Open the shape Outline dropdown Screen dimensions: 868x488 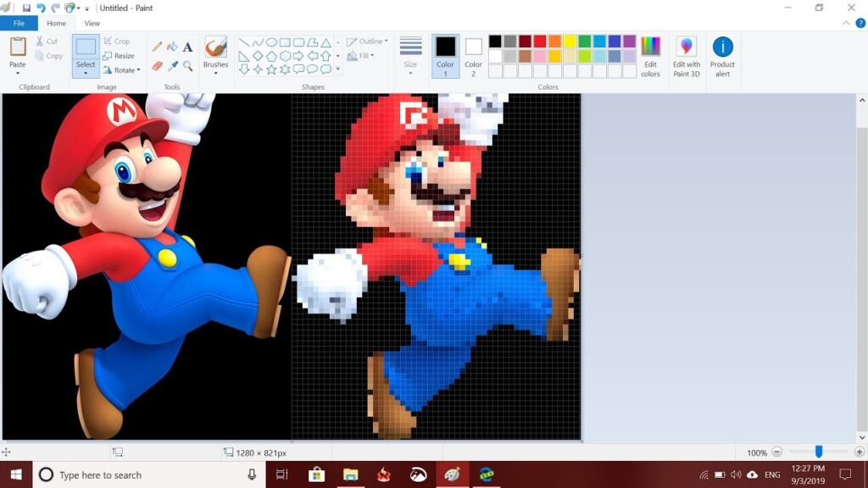pos(367,42)
